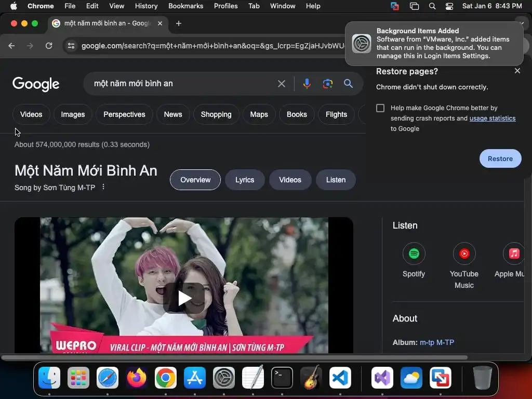Click the address bar URL
This screenshot has height=399, width=532.
point(213,46)
